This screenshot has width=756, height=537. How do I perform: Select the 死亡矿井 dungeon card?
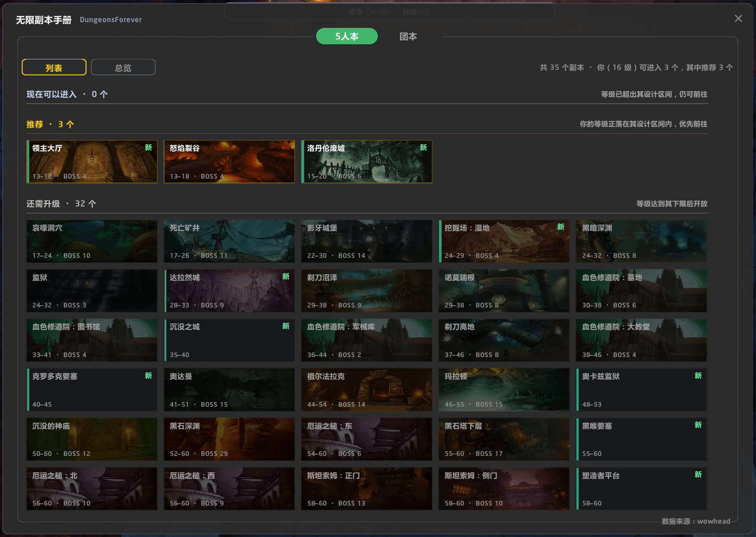tap(229, 241)
